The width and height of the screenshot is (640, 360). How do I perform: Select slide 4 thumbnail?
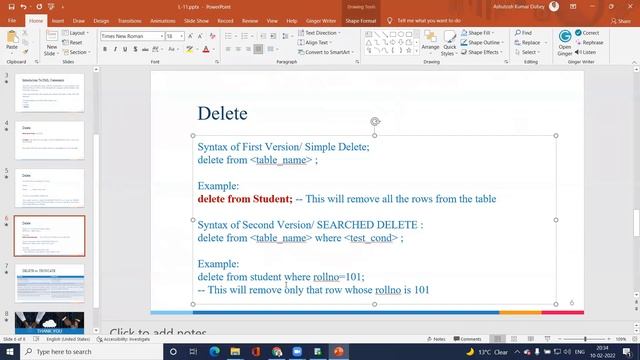click(x=50, y=140)
